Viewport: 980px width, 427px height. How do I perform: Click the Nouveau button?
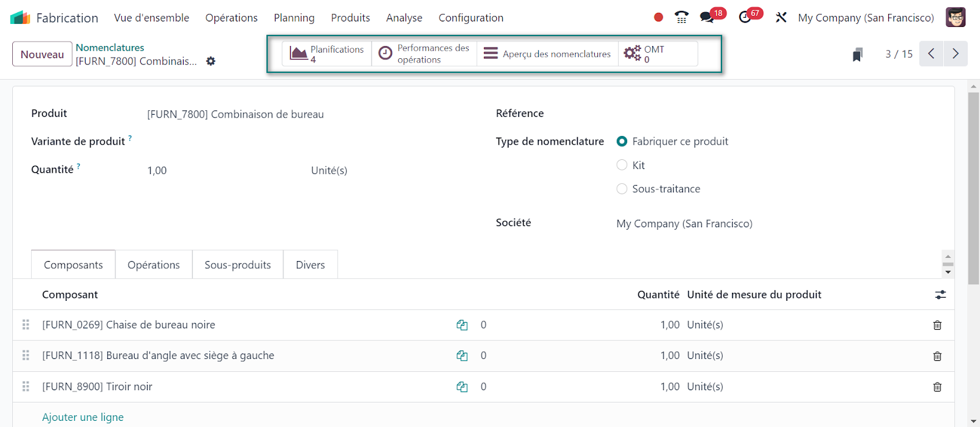tap(42, 55)
